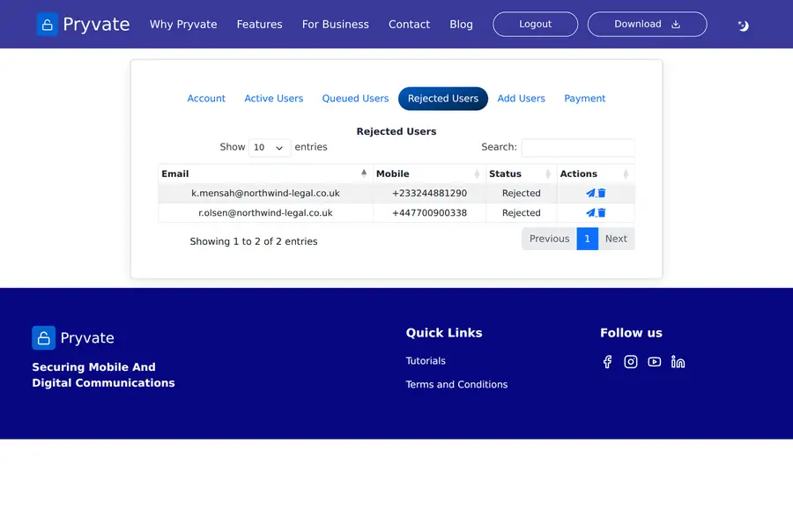Click Rejected status in k.mensah row
Screen dimensions: 793x532
(x=522, y=193)
